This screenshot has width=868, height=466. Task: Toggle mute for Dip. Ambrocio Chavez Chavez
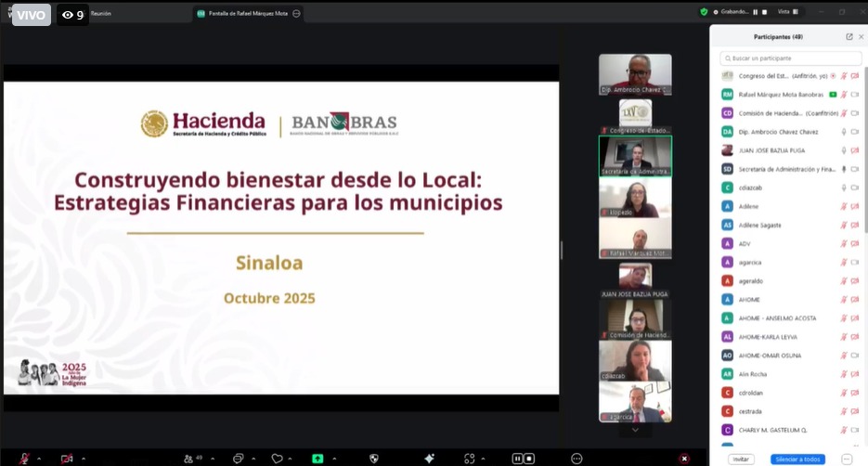843,132
